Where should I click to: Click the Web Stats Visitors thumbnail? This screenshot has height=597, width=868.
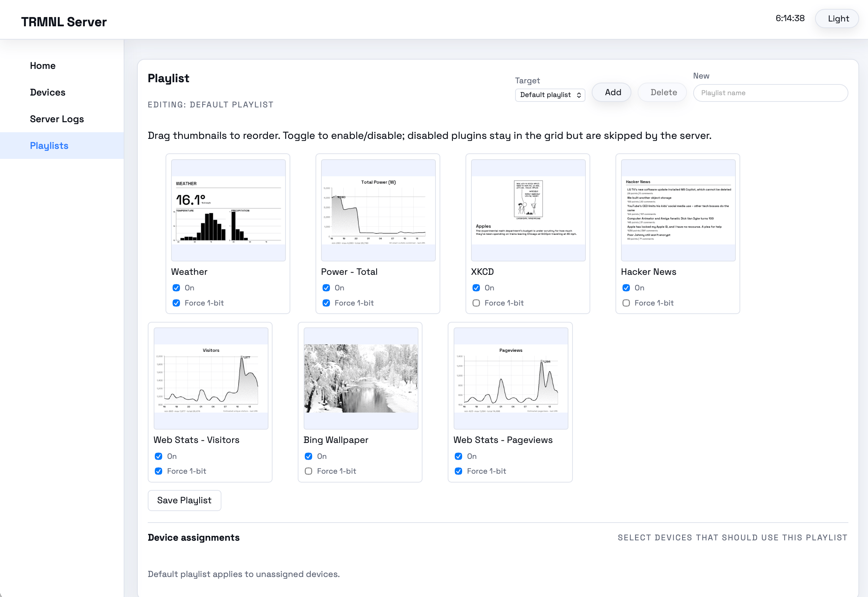click(211, 378)
